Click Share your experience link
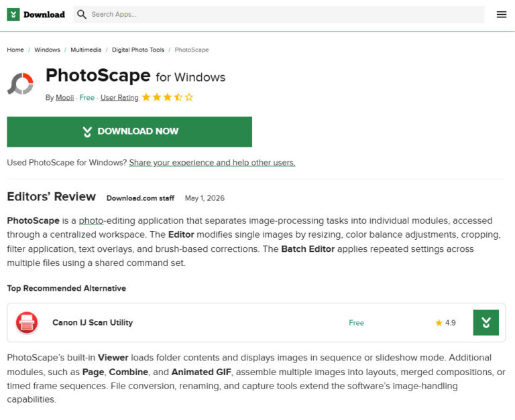Image resolution: width=515 pixels, height=420 pixels. [x=212, y=163]
